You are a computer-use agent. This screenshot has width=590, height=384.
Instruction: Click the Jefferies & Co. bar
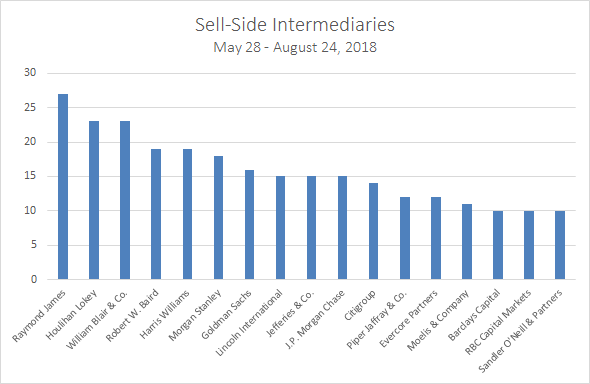point(311,228)
